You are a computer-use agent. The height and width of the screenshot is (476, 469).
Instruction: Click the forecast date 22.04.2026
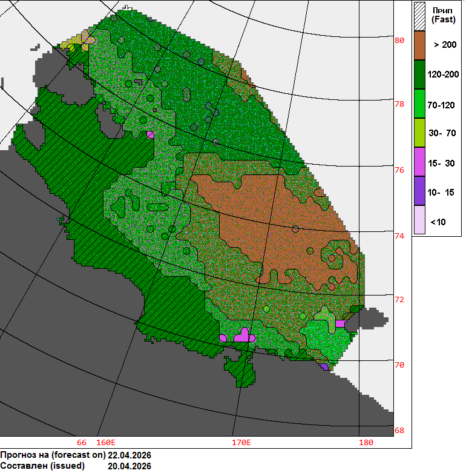[x=130, y=455]
